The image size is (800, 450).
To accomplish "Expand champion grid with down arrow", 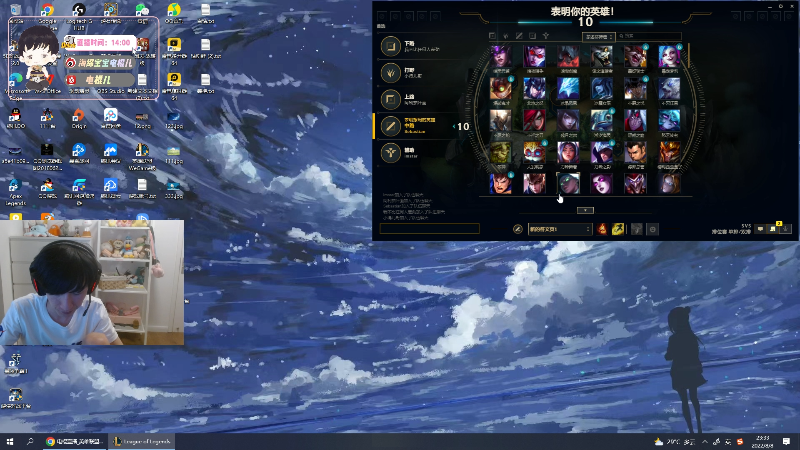I will (x=585, y=210).
